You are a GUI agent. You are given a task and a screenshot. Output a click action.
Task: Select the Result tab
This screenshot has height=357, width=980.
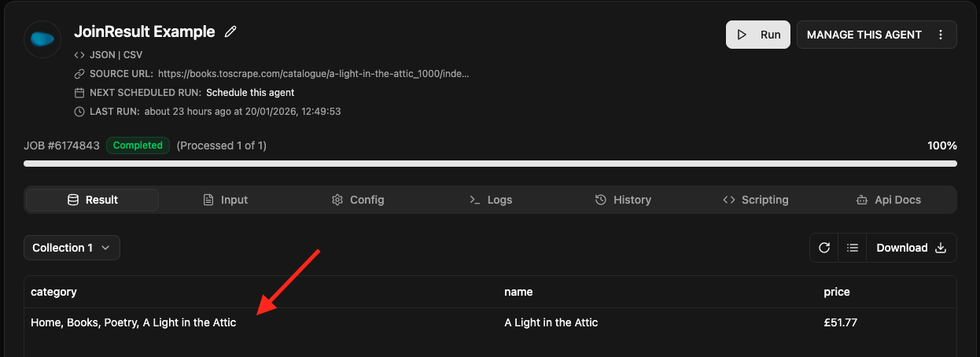92,200
